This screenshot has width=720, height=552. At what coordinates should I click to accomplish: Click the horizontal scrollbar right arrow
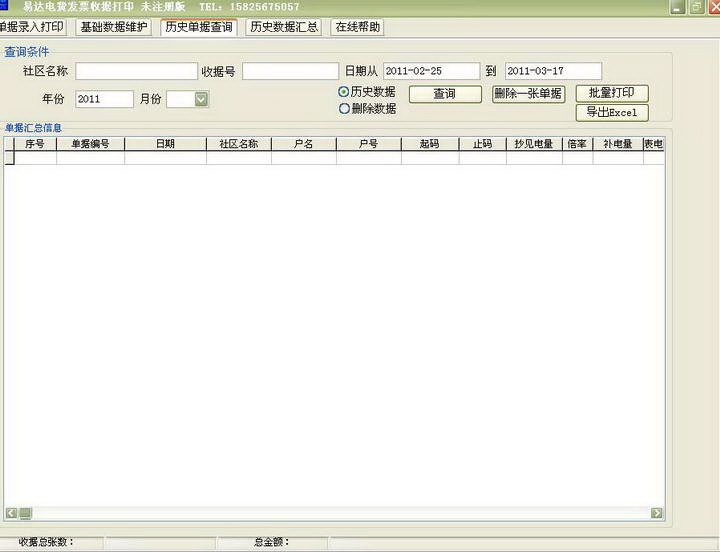(x=657, y=513)
